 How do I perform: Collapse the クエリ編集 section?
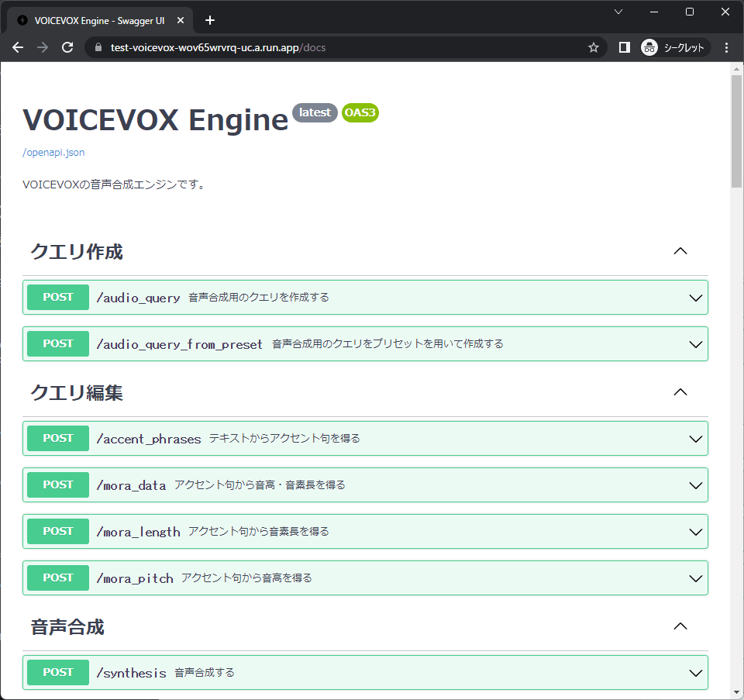680,392
